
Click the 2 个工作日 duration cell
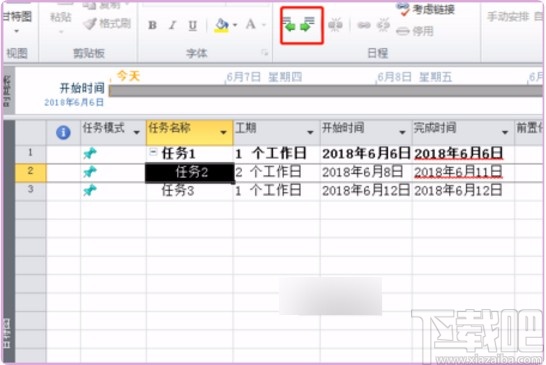click(x=276, y=172)
